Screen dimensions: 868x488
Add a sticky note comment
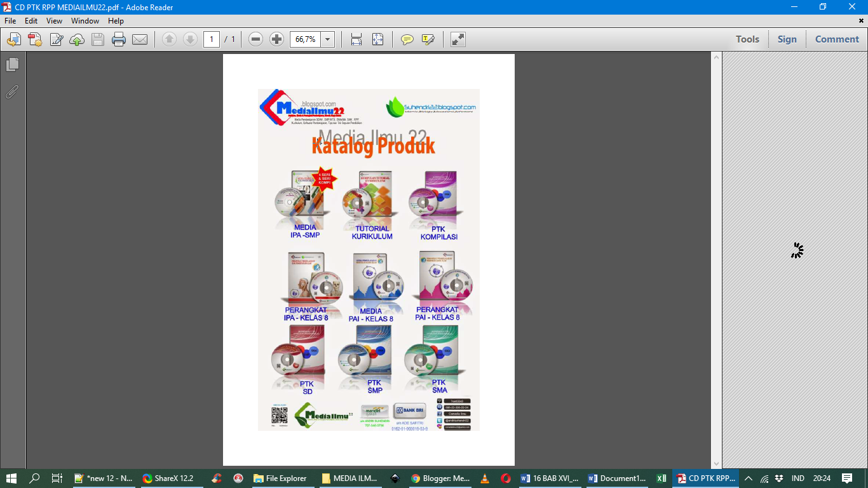(407, 39)
